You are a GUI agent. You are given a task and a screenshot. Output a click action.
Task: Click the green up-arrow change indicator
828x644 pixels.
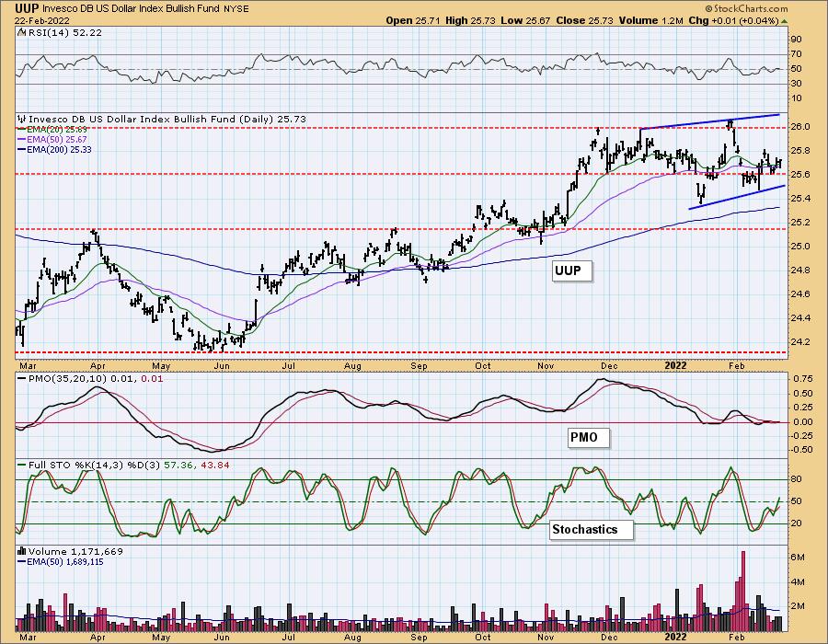(x=784, y=21)
